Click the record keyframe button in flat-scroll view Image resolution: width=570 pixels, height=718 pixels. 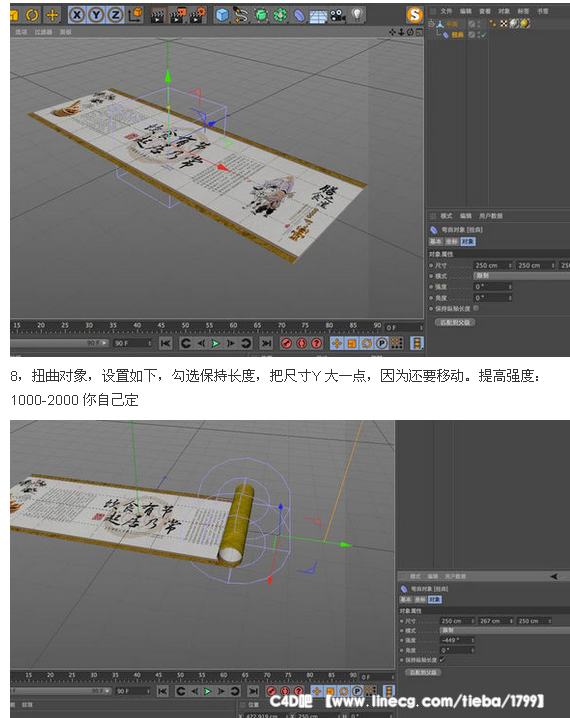pos(287,343)
